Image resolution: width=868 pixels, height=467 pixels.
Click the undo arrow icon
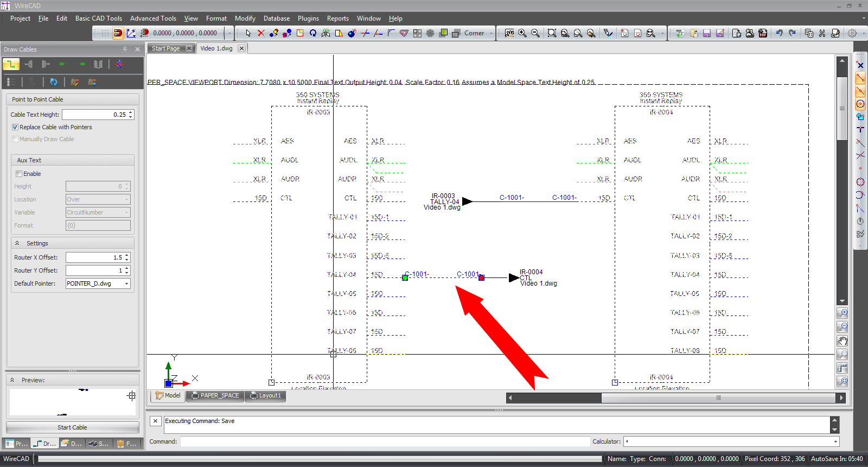point(779,33)
